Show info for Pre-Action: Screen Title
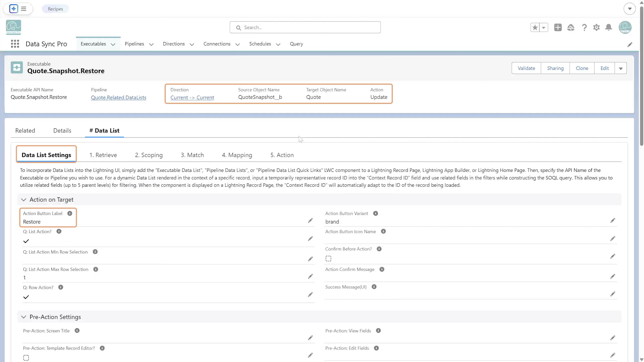The width and height of the screenshot is (644, 362). point(77,331)
